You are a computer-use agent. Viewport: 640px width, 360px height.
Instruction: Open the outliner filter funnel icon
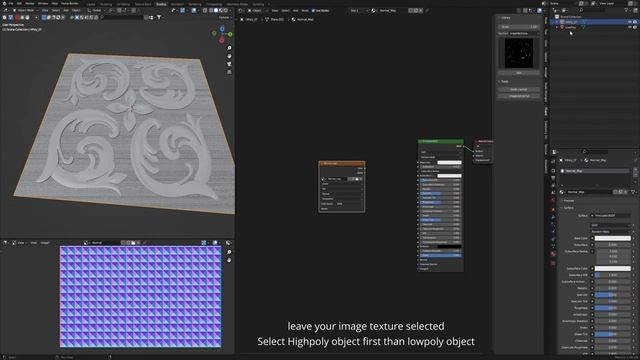pos(627,10)
